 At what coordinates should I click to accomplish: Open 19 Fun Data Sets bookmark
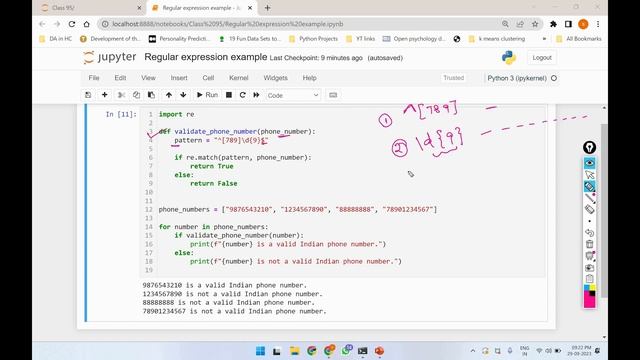pos(250,39)
